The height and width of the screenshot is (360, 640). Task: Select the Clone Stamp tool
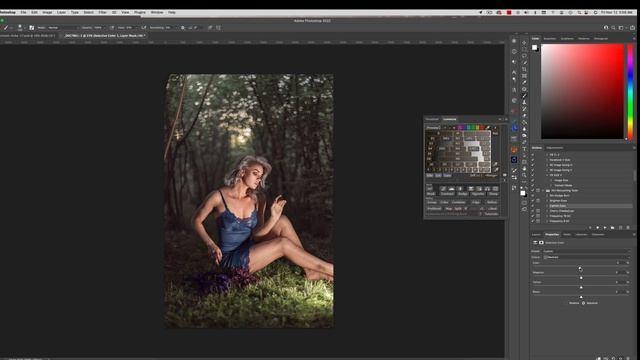(x=524, y=102)
